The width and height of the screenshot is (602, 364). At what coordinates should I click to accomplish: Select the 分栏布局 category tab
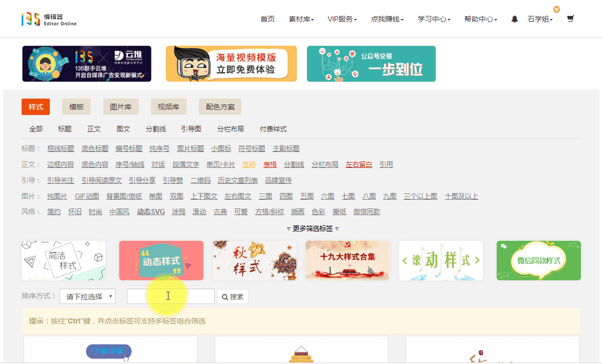(x=230, y=129)
